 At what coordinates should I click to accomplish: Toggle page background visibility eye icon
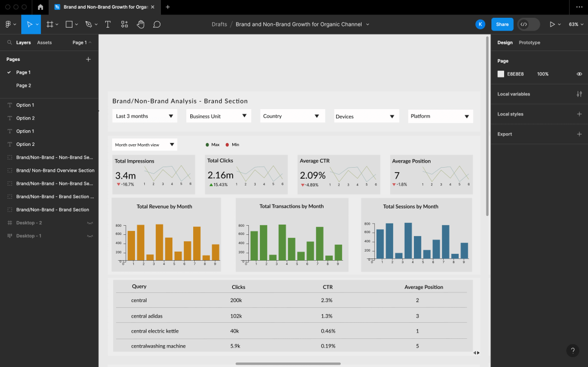coord(579,74)
